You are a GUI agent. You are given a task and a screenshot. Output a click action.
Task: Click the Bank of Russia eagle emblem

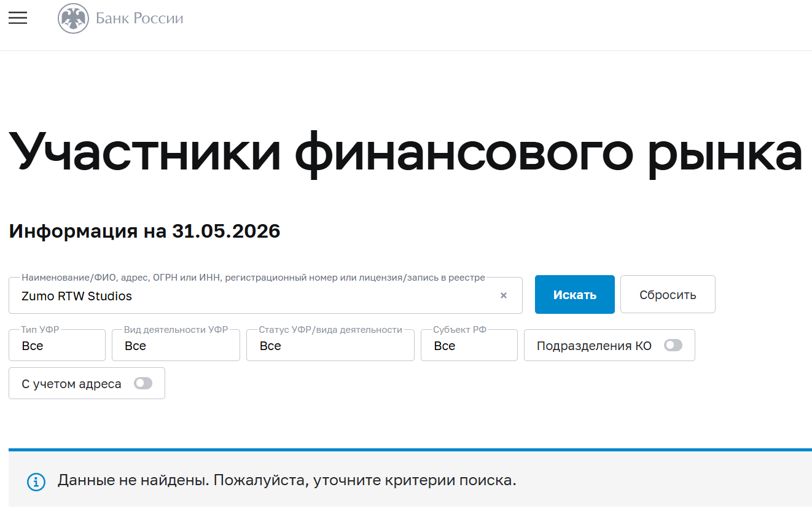tap(73, 18)
